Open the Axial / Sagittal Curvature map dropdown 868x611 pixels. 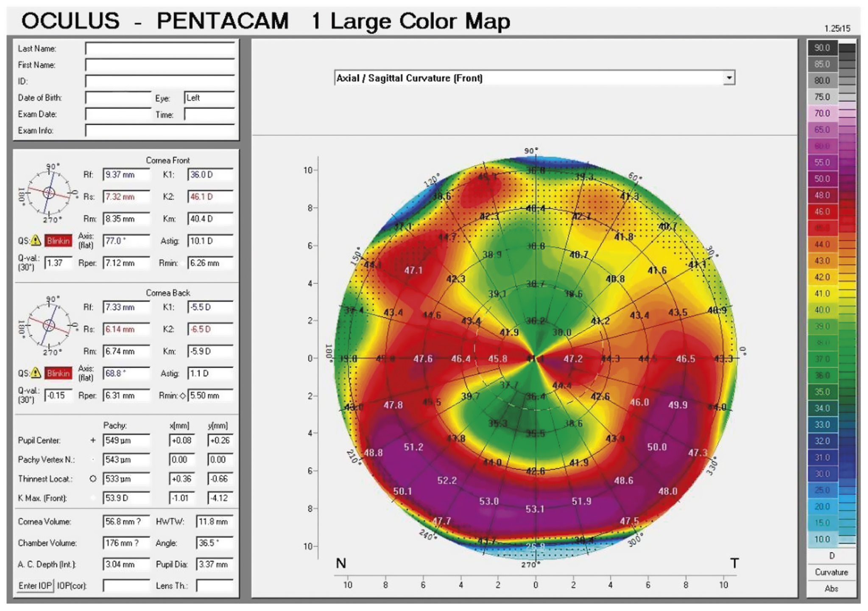click(x=530, y=78)
